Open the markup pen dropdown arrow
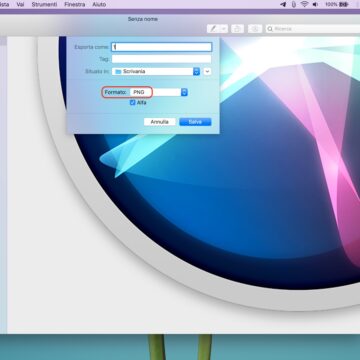 coord(224,29)
